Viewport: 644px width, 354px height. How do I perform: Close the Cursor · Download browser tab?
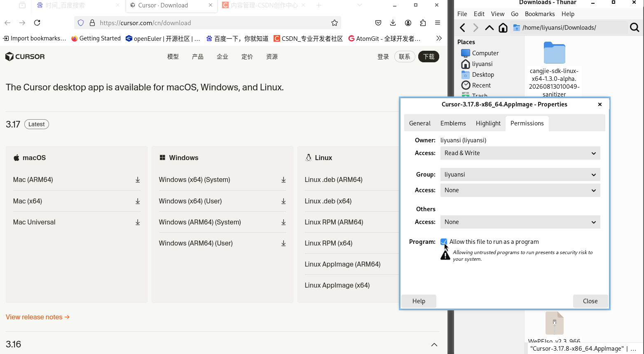(211, 5)
